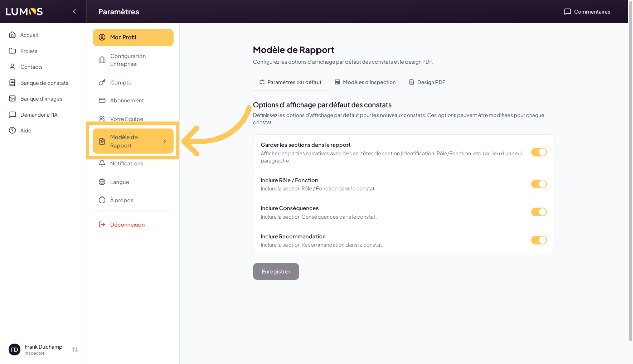
Task: Expand Modèle de Rapport chevron arrow
Action: pos(165,141)
